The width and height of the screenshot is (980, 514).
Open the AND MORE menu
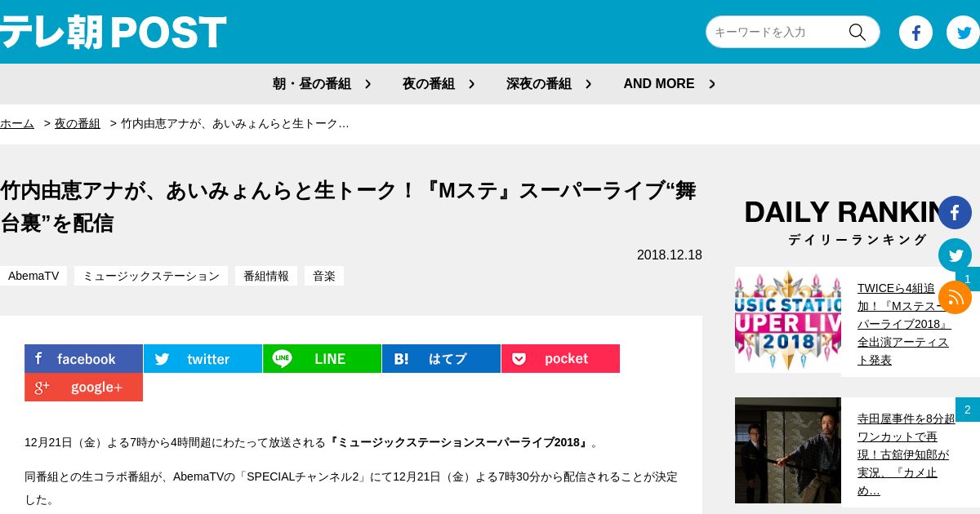[x=659, y=84]
